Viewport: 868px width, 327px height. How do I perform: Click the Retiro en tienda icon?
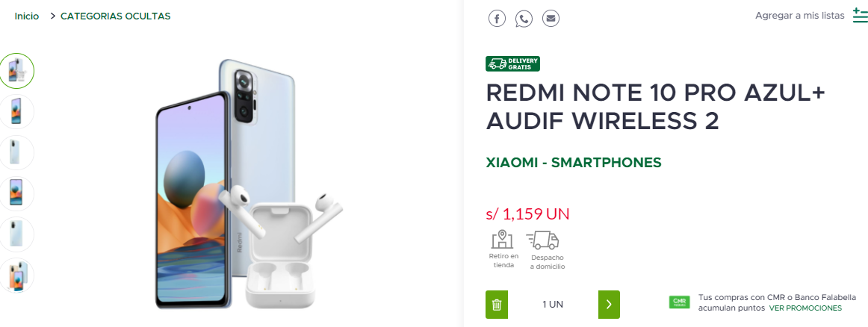(x=502, y=239)
